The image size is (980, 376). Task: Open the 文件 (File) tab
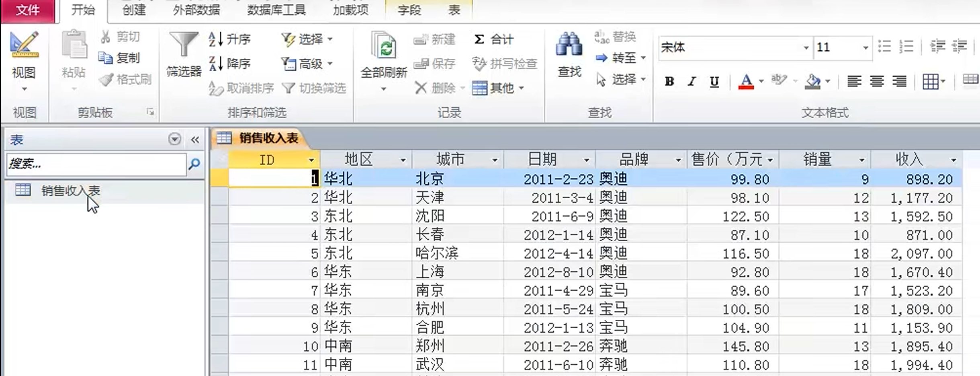pyautogui.click(x=27, y=10)
